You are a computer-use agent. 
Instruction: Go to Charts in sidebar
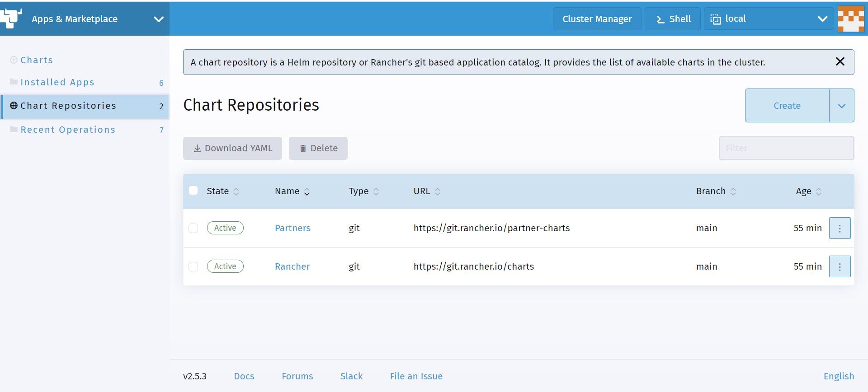pos(37,60)
